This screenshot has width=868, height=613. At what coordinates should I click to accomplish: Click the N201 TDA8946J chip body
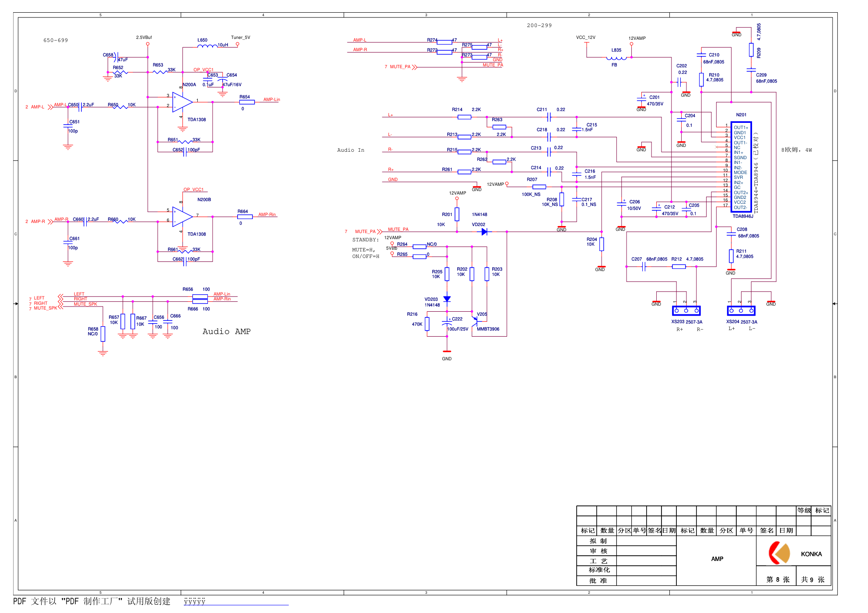(741, 167)
